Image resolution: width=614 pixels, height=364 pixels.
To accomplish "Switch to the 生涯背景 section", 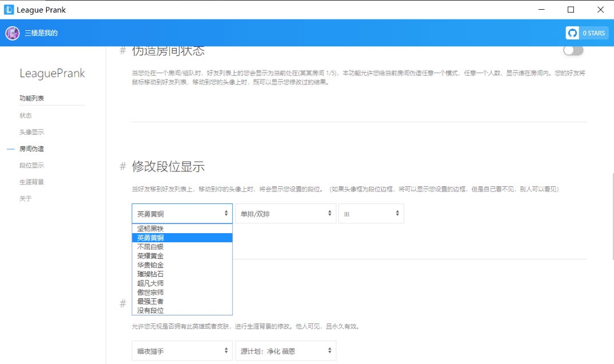I will pos(31,182).
